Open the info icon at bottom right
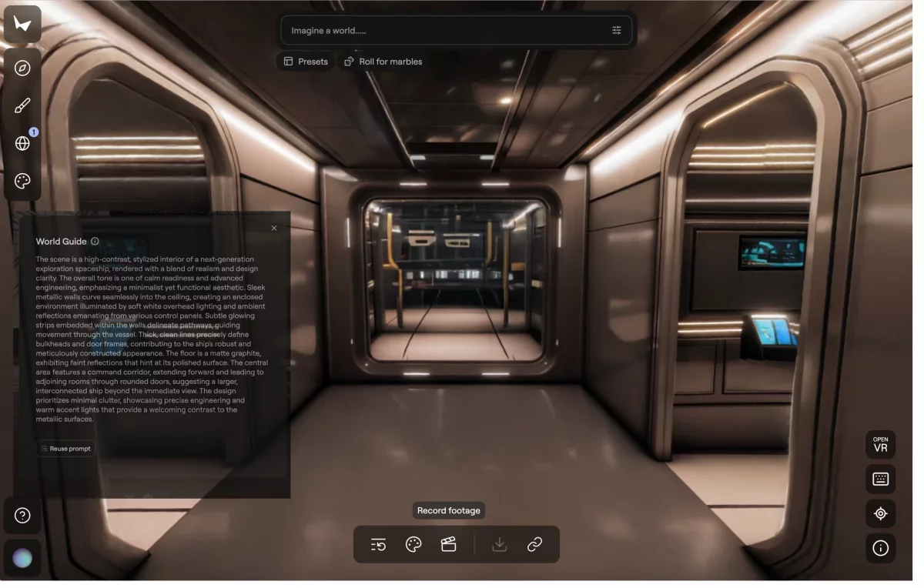This screenshot has height=588, width=924. [x=880, y=547]
